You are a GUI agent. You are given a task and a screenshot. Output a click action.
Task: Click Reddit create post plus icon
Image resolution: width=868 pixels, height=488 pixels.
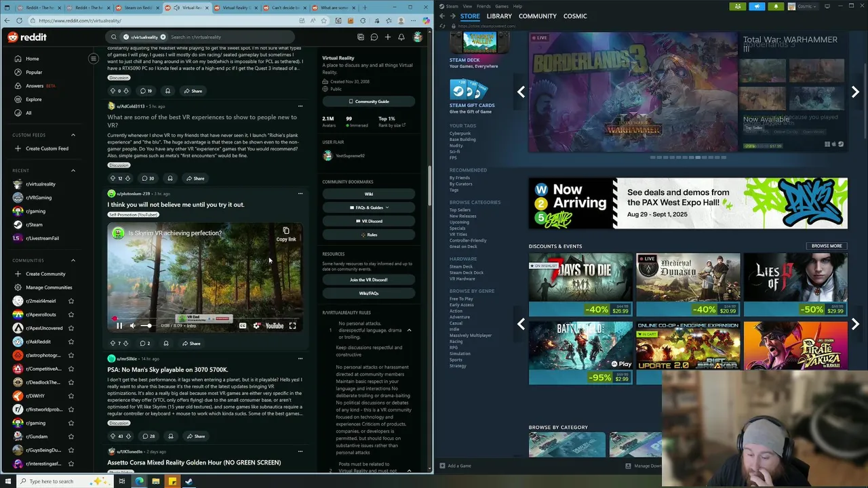tap(388, 37)
